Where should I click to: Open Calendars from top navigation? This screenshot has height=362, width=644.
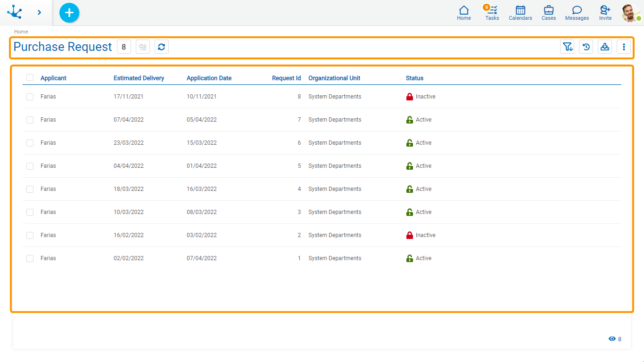[x=520, y=13]
